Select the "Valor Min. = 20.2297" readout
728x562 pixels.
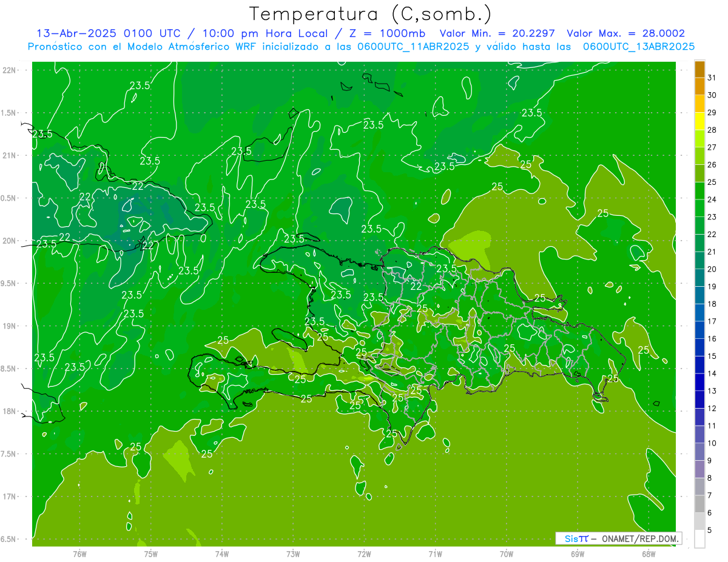pos(497,33)
